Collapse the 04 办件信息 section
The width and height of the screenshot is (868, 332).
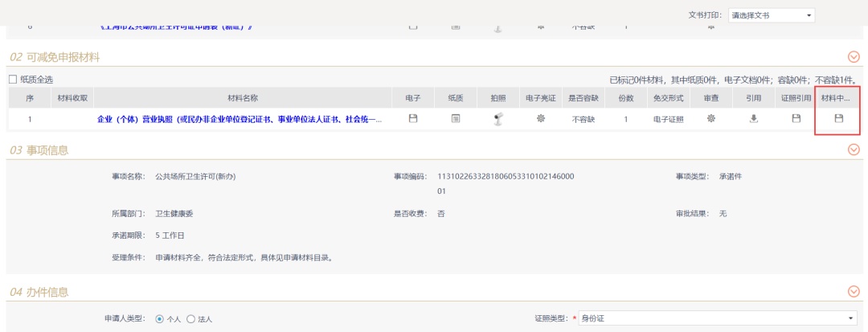pyautogui.click(x=854, y=292)
